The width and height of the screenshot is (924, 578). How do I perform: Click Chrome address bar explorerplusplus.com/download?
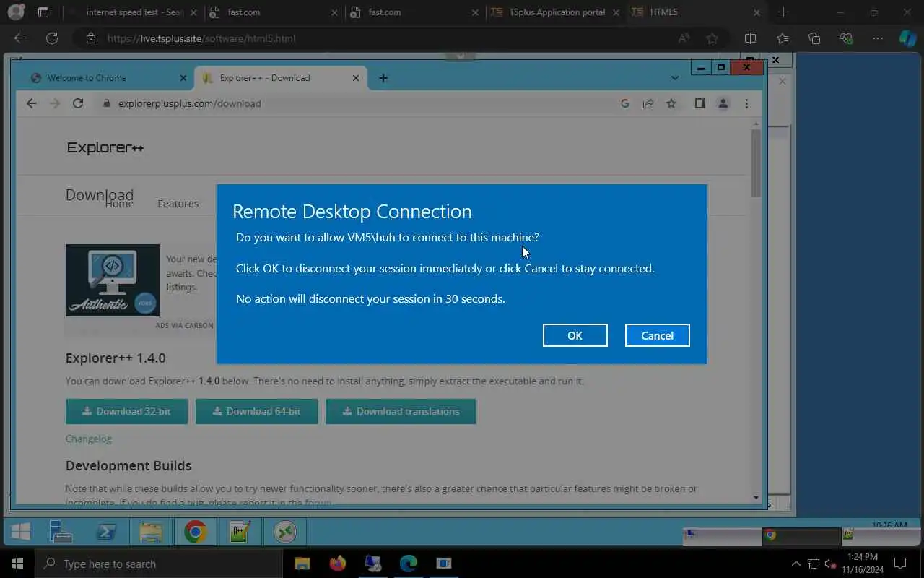[189, 103]
